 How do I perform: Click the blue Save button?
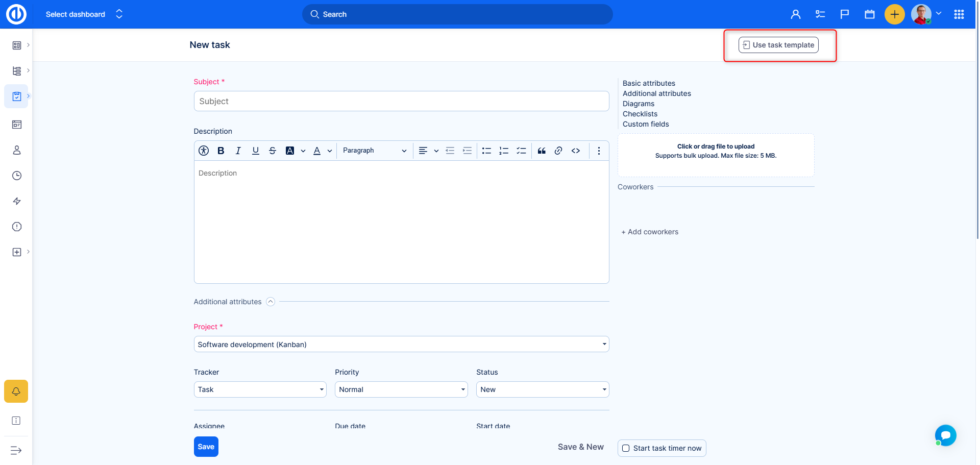[x=206, y=447]
